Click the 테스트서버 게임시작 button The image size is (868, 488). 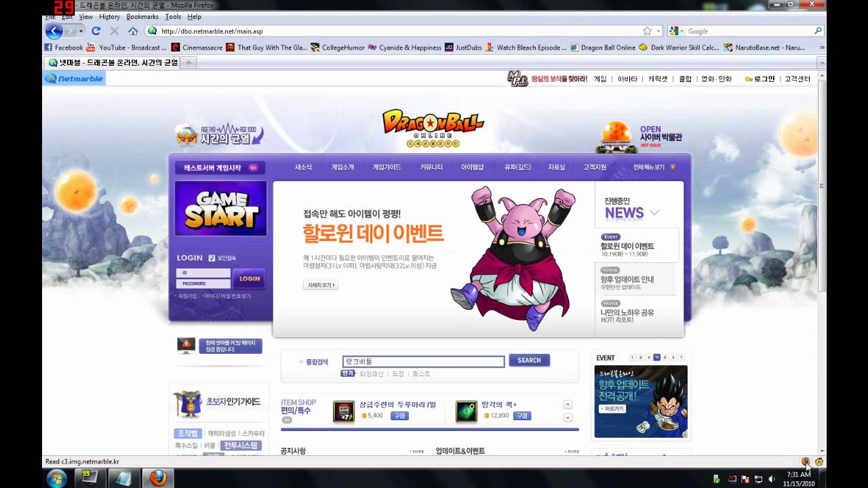click(220, 168)
